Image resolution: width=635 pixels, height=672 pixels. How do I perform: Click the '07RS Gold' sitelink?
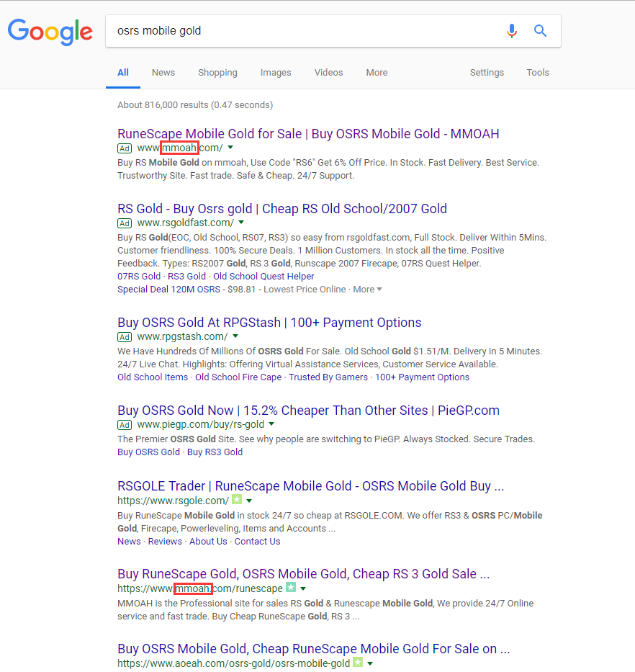coord(139,277)
